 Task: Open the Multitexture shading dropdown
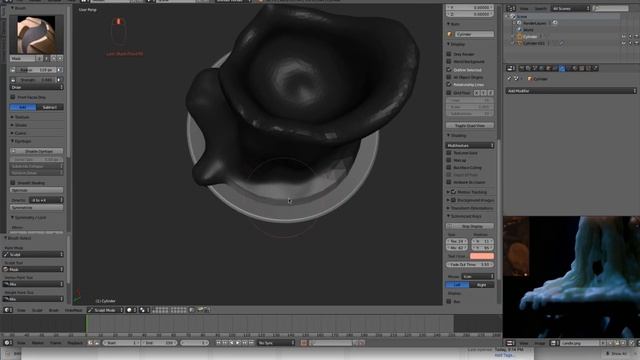click(470, 145)
